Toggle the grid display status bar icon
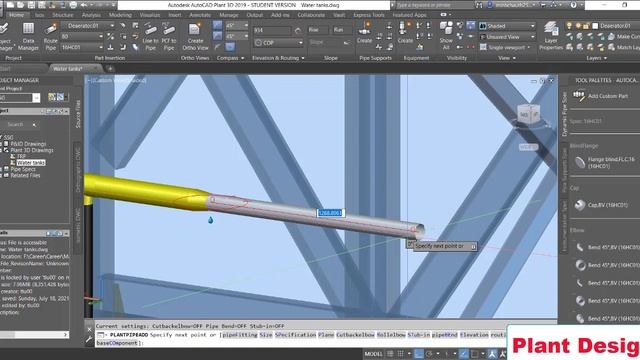This screenshot has width=640, height=360. pyautogui.click(x=390, y=354)
